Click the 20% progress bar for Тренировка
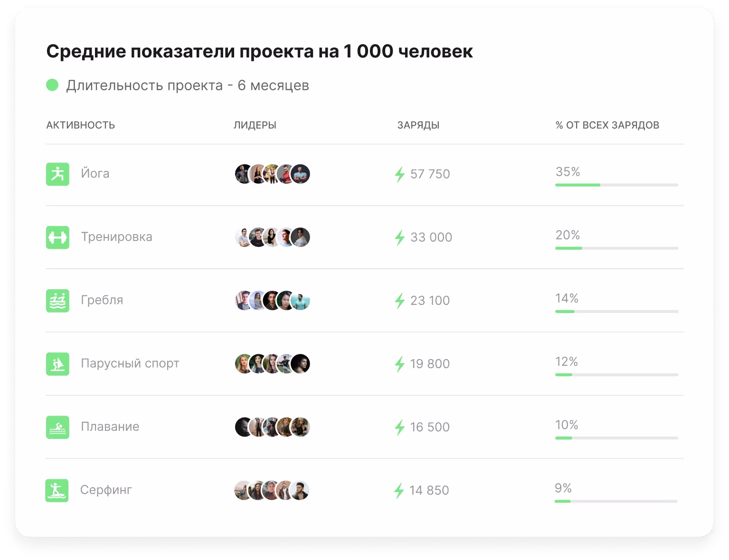Screen dimensions: 729x560 [x=616, y=248]
